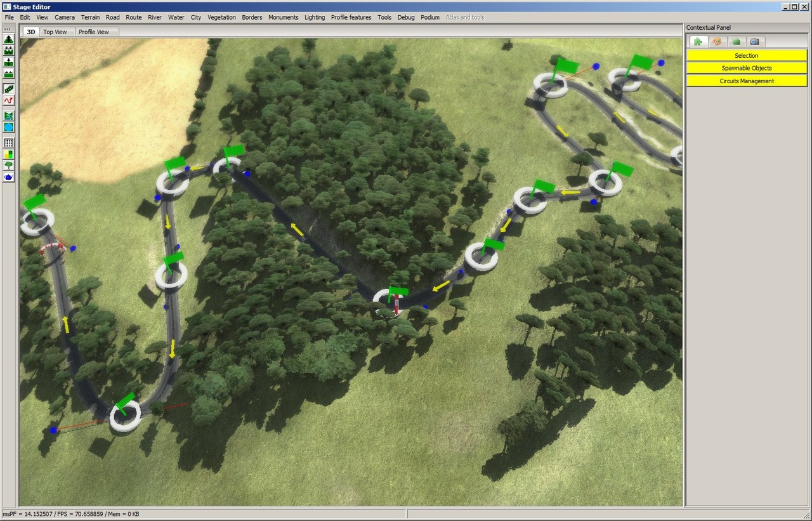The height and width of the screenshot is (521, 812).
Task: Select the tree vegetation tool icon
Action: (x=9, y=166)
